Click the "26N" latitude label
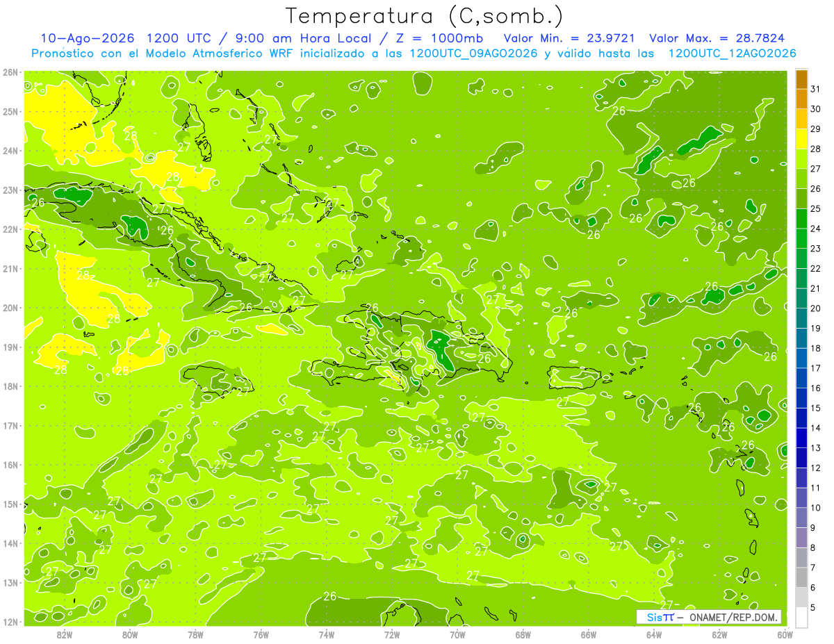The width and height of the screenshot is (834, 644). tap(10, 72)
